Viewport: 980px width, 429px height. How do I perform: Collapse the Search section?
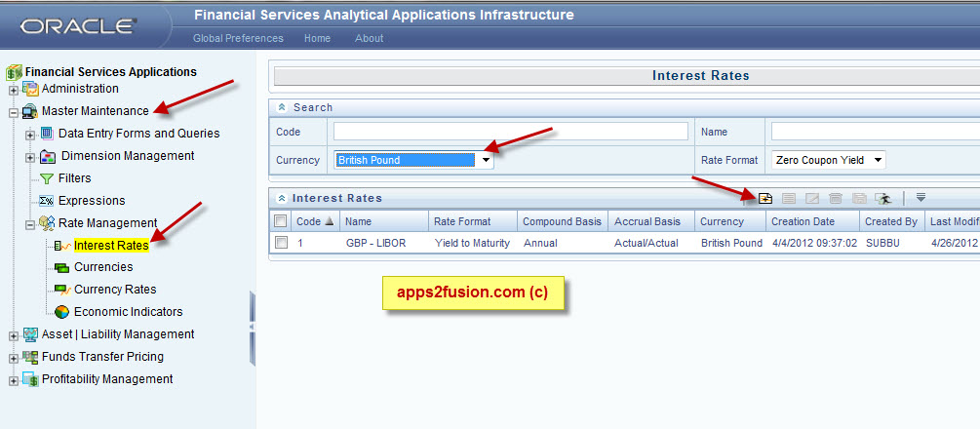tap(282, 107)
